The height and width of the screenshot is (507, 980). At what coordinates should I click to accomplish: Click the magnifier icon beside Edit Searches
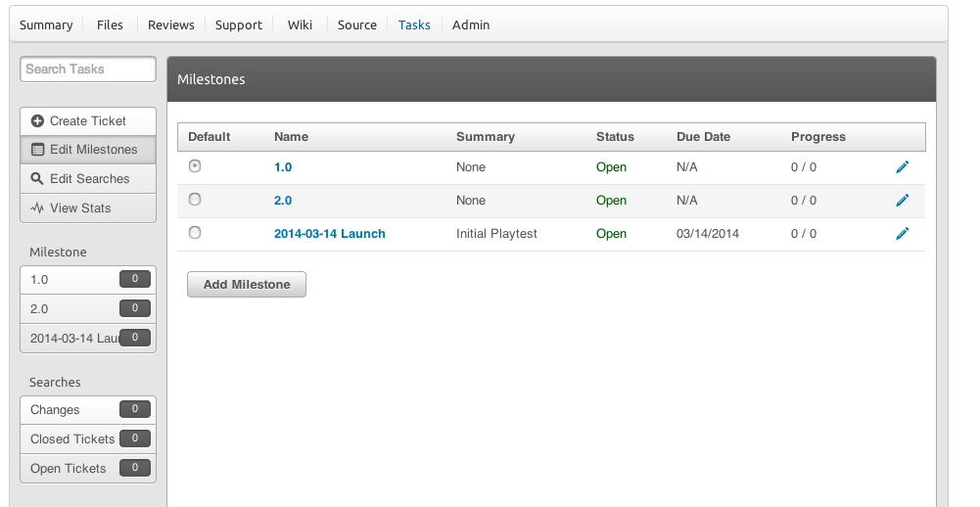pos(37,179)
